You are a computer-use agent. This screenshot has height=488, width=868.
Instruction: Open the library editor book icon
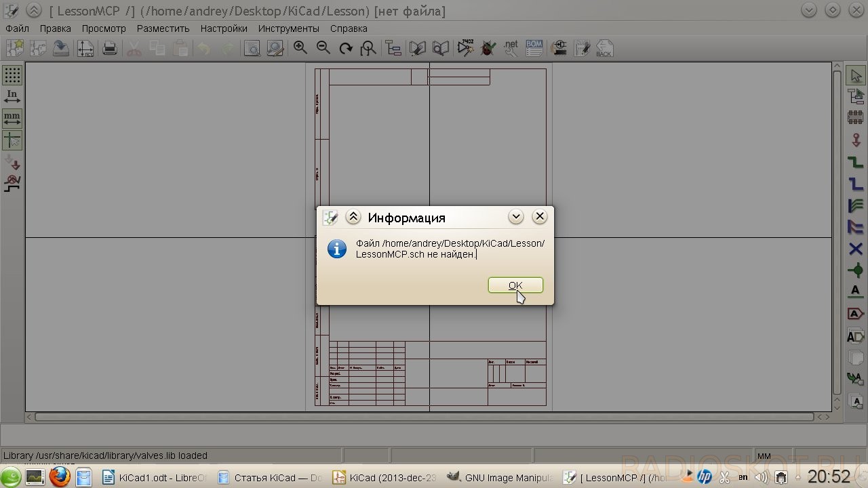418,48
